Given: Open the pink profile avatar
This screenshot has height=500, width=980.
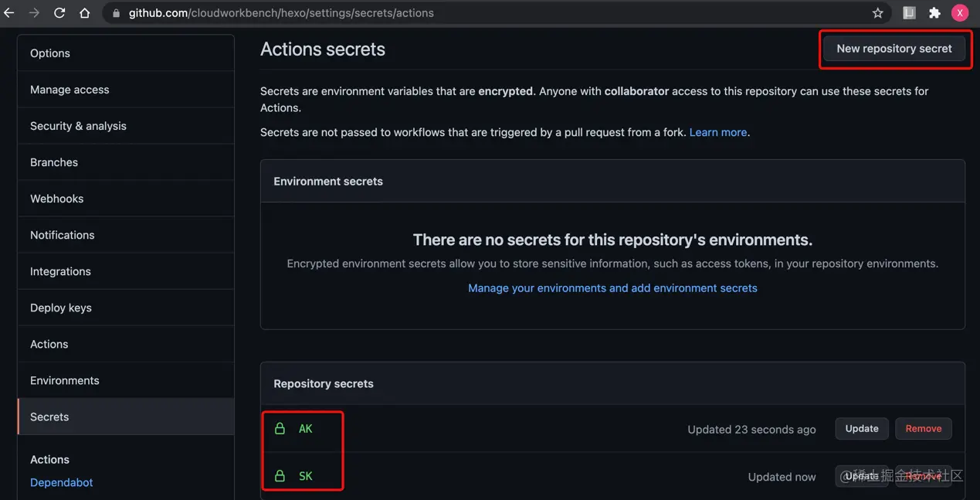Looking at the screenshot, I should tap(959, 13).
